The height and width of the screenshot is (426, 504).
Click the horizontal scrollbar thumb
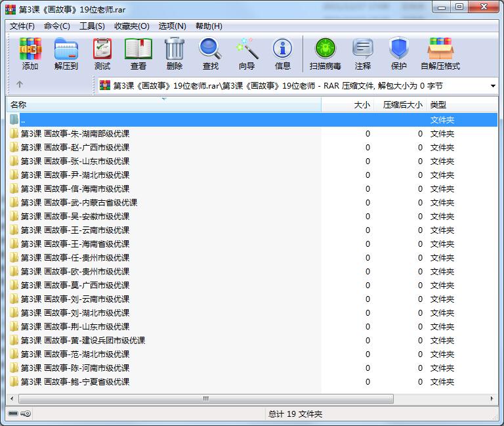[x=205, y=398]
